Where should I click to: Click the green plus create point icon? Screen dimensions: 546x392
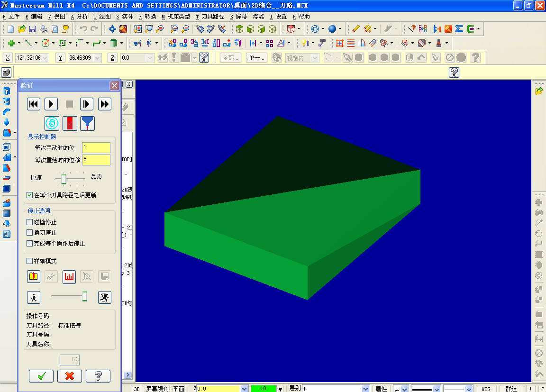tap(11, 43)
